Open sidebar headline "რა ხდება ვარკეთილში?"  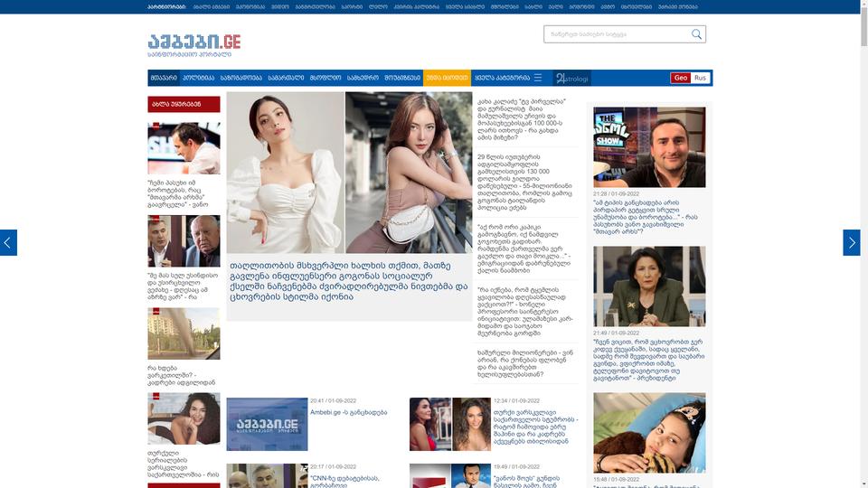coord(181,375)
